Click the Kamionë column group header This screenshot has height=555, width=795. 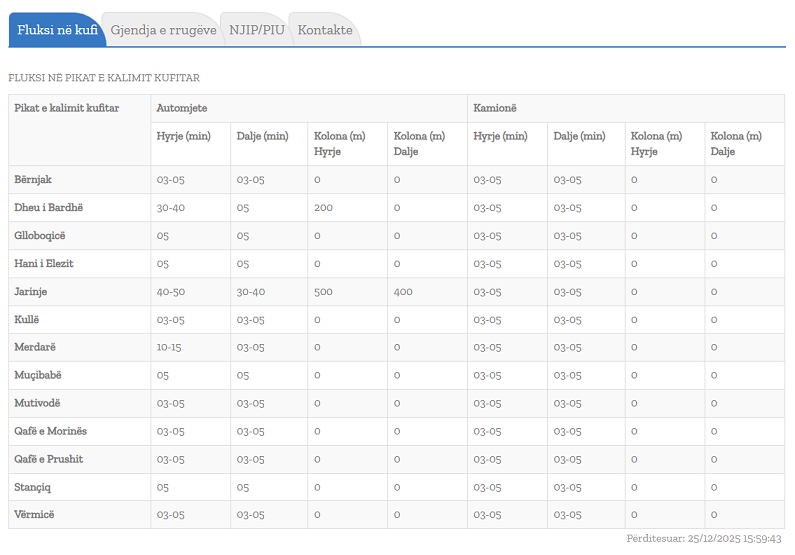[x=495, y=108]
